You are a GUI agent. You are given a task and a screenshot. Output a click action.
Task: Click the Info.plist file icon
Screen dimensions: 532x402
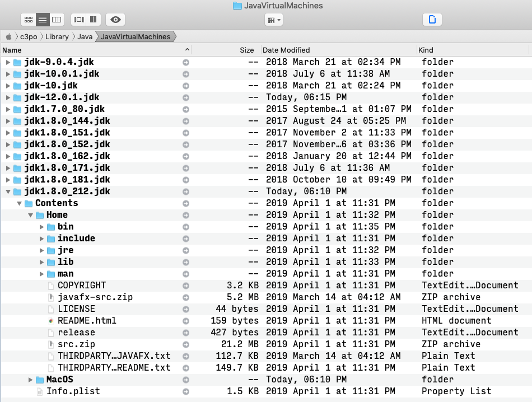pos(40,391)
